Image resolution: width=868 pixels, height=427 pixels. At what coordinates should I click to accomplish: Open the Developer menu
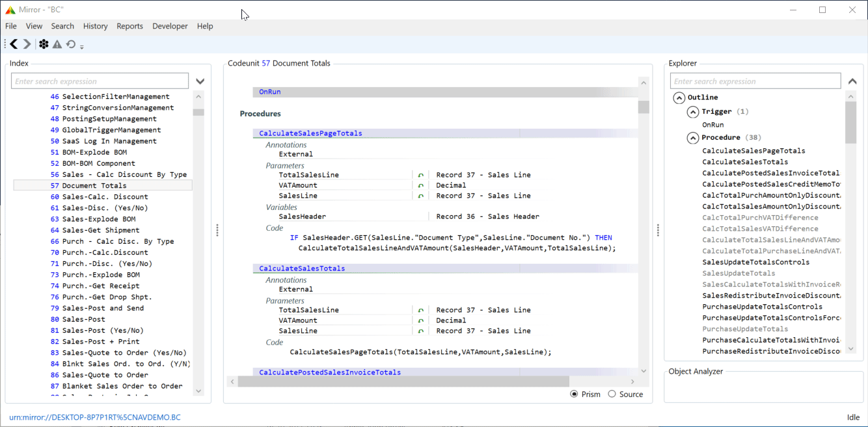click(170, 26)
